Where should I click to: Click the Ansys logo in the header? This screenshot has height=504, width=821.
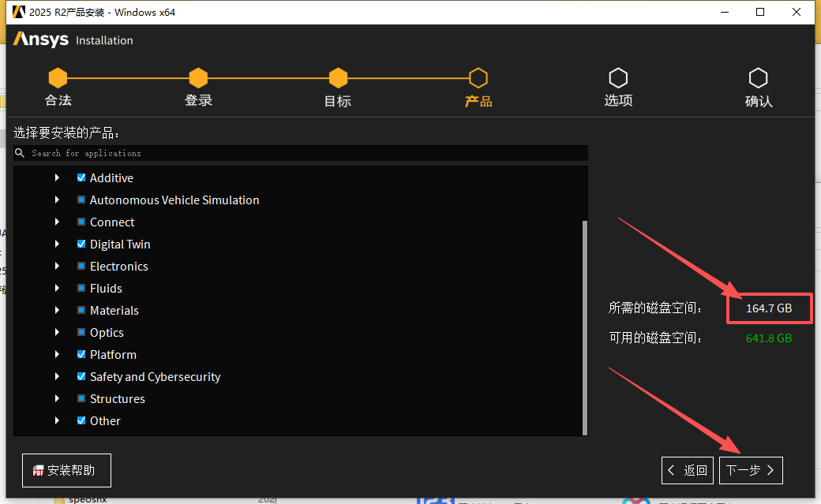point(40,39)
